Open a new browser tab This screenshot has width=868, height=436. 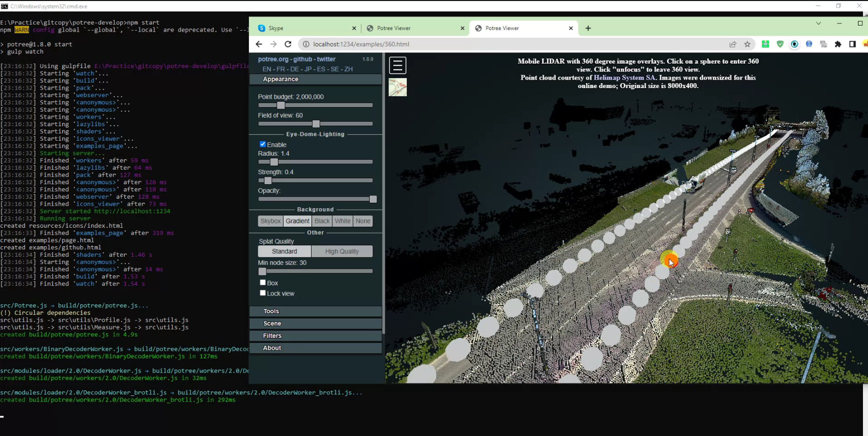tap(588, 28)
